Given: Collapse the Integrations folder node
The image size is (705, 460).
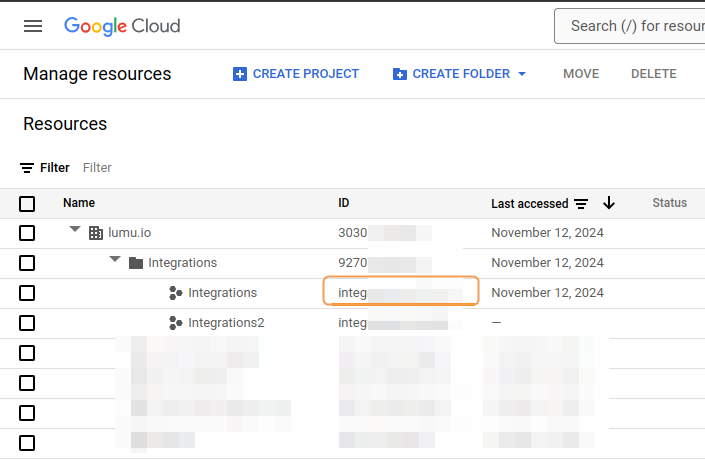Looking at the screenshot, I should click(115, 262).
